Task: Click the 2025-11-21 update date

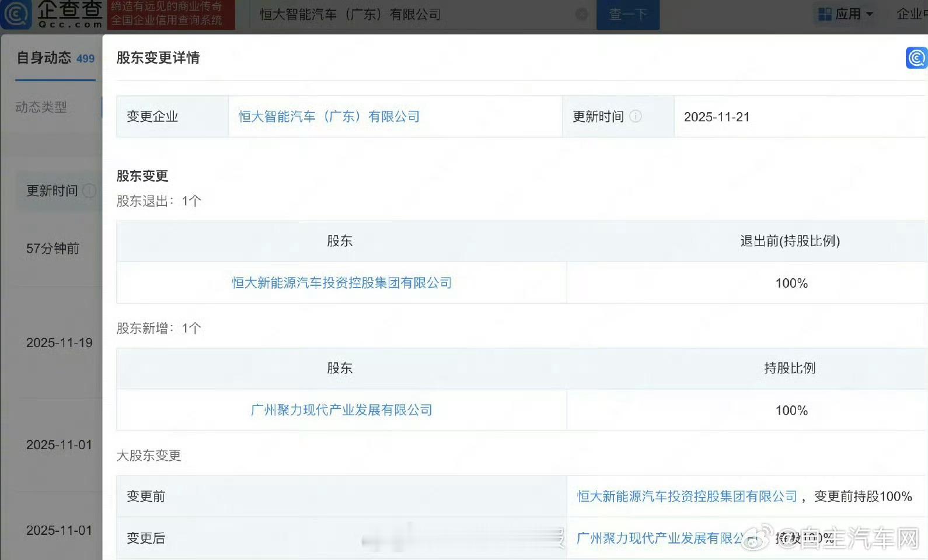Action: point(717,117)
